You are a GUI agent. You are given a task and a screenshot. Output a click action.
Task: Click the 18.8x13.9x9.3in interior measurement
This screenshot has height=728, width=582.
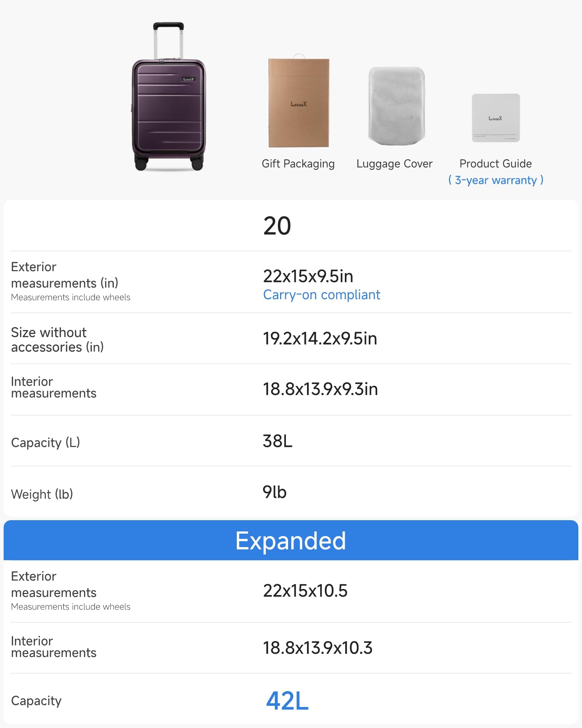point(320,389)
